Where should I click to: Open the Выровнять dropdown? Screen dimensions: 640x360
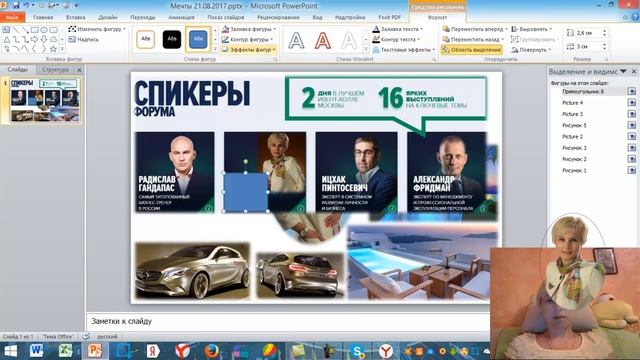pos(531,29)
